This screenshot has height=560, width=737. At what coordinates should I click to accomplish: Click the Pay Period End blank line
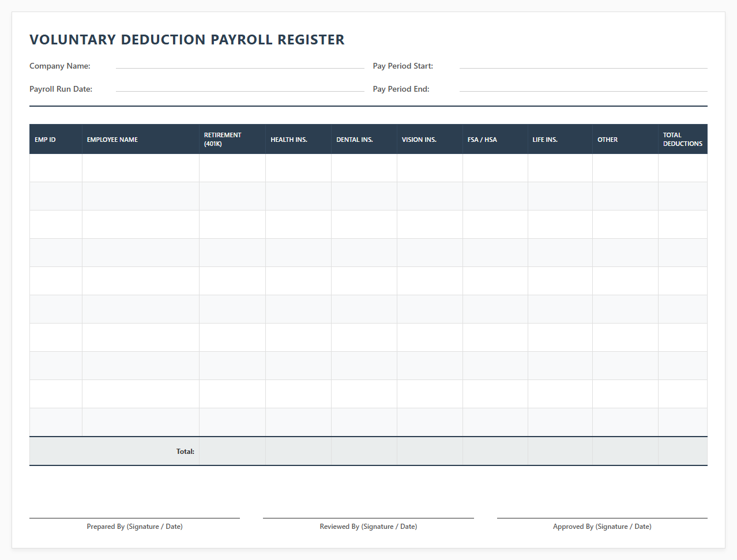click(584, 87)
